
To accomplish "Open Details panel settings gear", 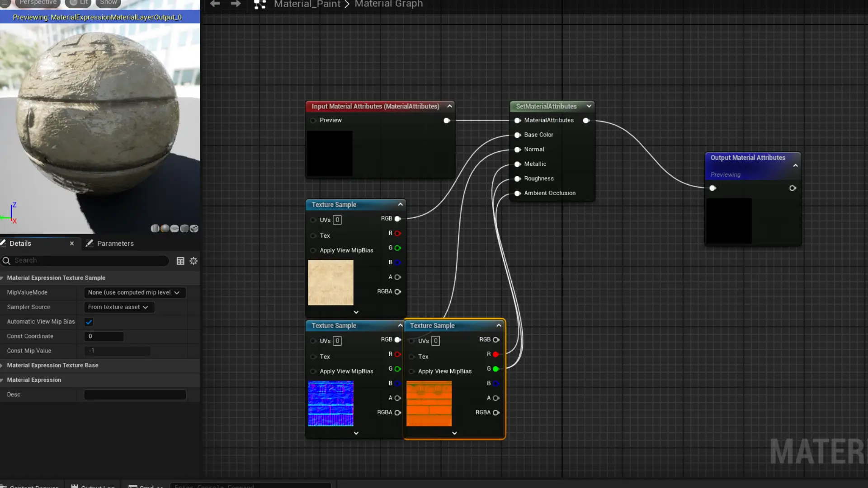I will (193, 261).
